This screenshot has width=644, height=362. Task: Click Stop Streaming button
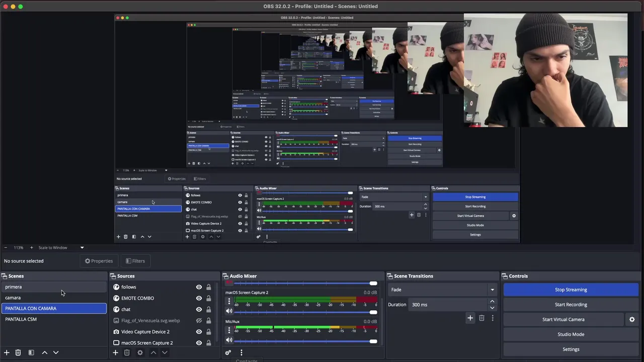(571, 290)
